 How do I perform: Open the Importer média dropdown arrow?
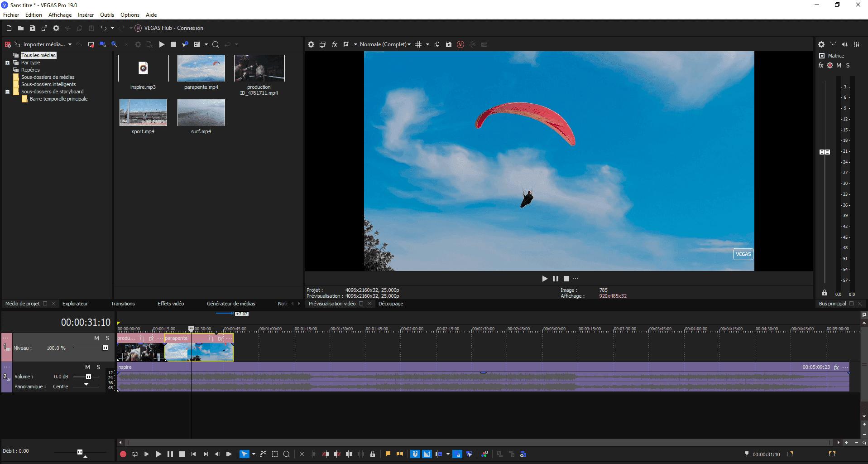pyautogui.click(x=70, y=44)
